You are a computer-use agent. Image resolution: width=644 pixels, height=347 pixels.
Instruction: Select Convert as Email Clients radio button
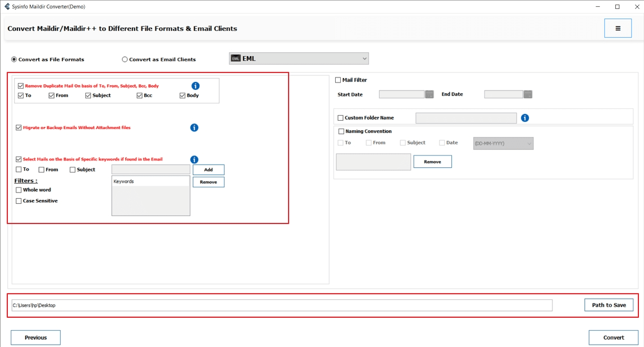coord(125,60)
